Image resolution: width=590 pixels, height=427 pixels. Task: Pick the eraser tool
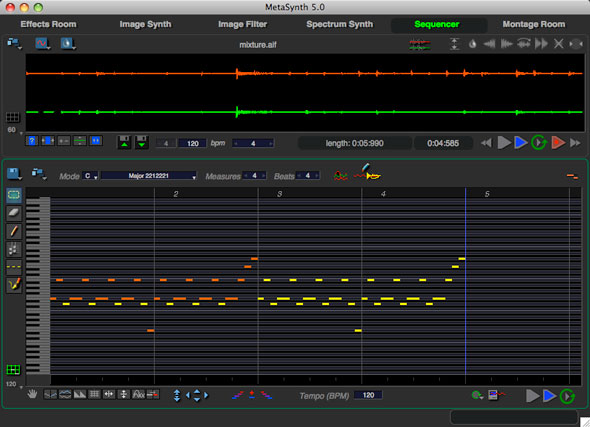coord(14,213)
